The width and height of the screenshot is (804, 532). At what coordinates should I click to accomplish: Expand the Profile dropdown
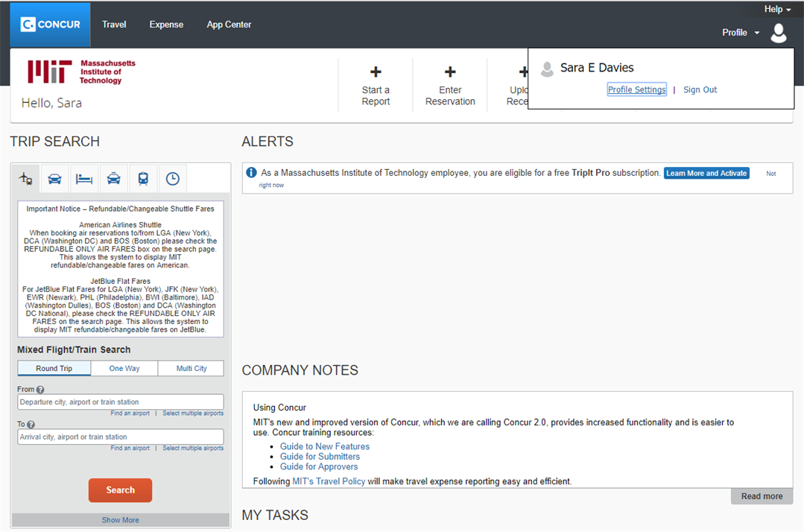(740, 33)
